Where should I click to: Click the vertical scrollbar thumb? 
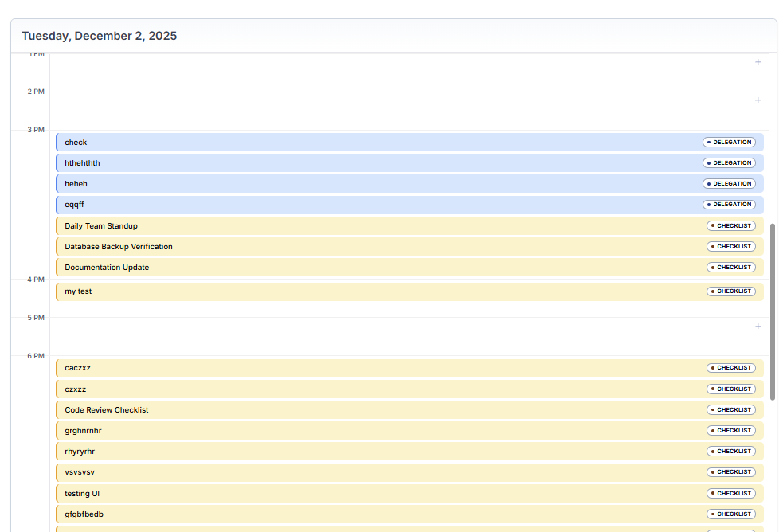click(773, 311)
